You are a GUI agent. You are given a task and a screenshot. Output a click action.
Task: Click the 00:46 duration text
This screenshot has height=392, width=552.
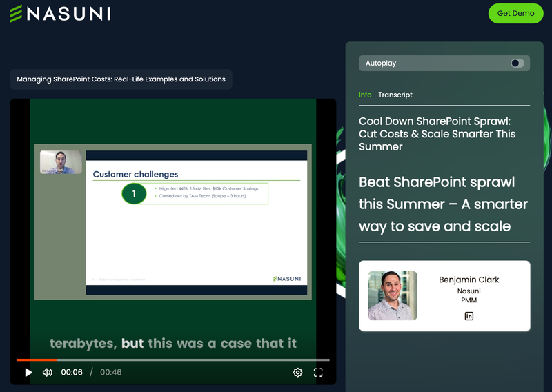click(110, 372)
